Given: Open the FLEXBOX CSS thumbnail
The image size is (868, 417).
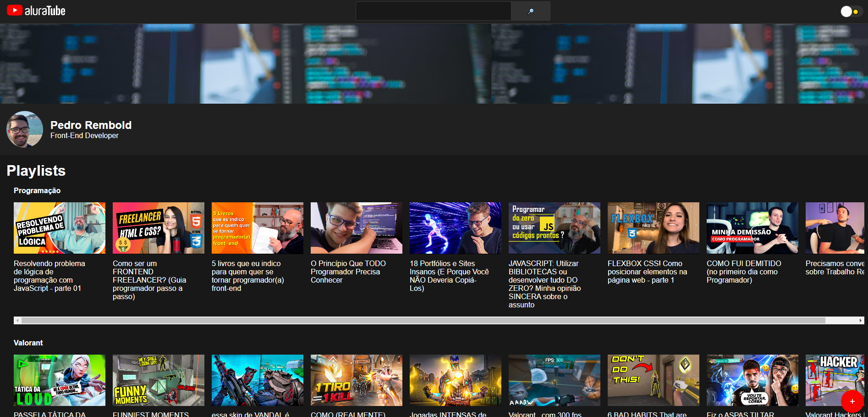Looking at the screenshot, I should tap(654, 228).
